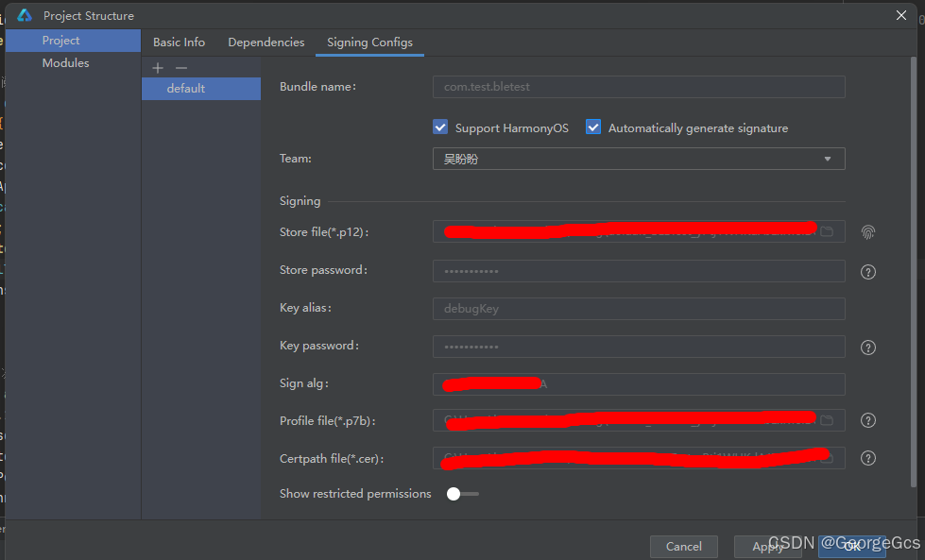Open help icon next to Certpath file
Image resolution: width=925 pixels, height=560 pixels.
867,458
